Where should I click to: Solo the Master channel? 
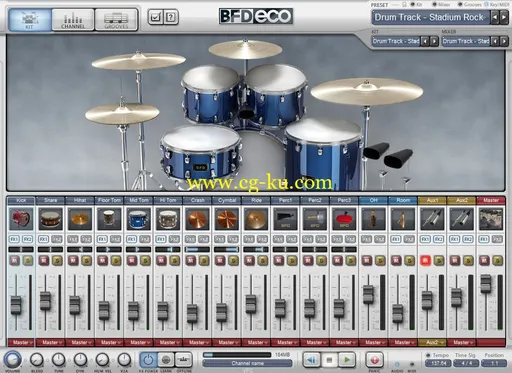tap(497, 260)
